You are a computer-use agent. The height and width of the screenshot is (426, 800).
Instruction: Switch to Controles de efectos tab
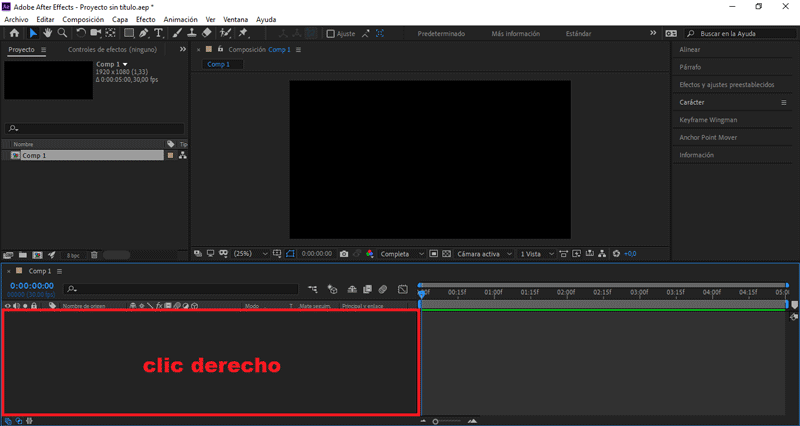(110, 49)
